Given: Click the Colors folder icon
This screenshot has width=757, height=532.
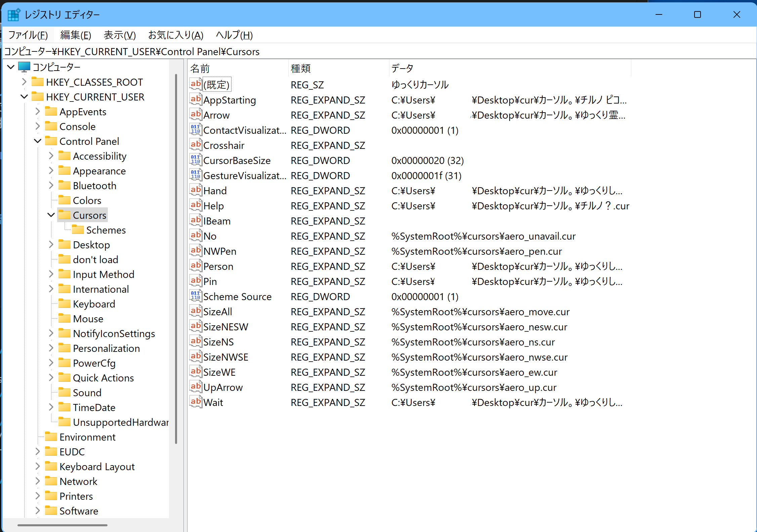Looking at the screenshot, I should tap(65, 200).
